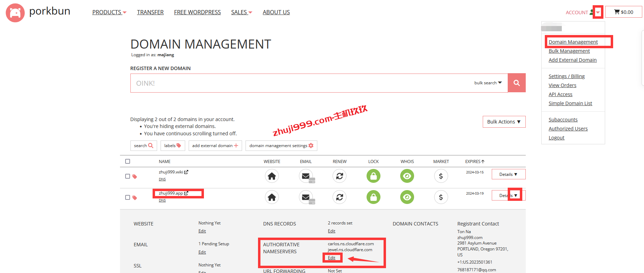Open the bulk search dropdown

pos(488,83)
